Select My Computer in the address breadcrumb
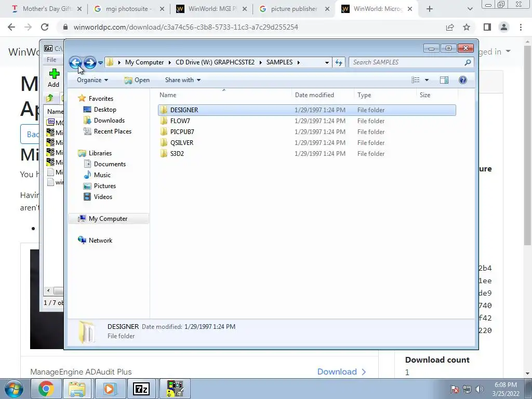 pos(144,62)
